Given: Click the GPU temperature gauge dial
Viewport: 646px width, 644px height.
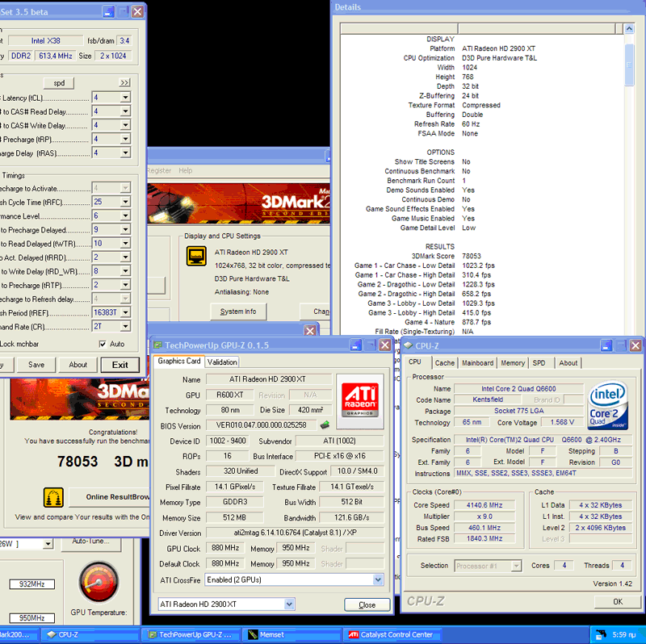Looking at the screenshot, I should tap(99, 582).
